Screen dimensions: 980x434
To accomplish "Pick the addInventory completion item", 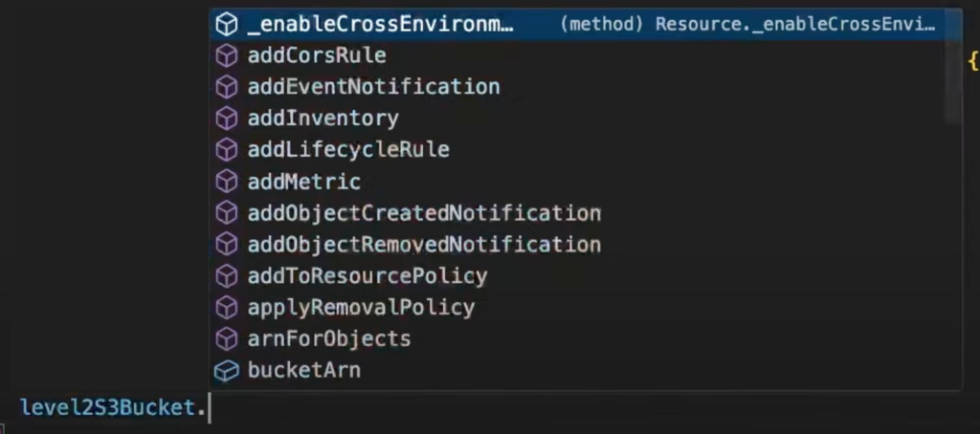I will (323, 119).
